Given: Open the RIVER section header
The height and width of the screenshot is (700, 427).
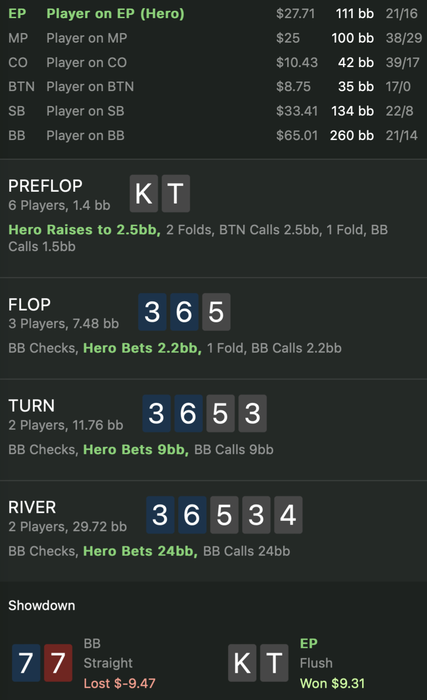Looking at the screenshot, I should tap(32, 507).
